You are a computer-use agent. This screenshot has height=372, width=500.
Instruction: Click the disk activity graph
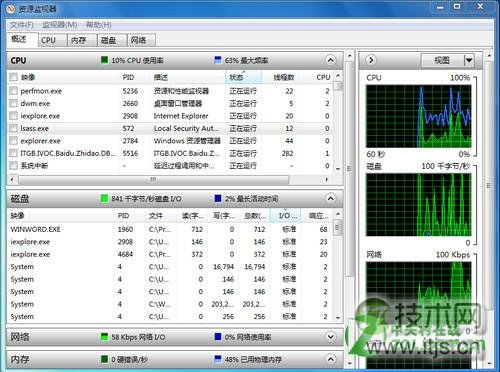click(x=419, y=205)
